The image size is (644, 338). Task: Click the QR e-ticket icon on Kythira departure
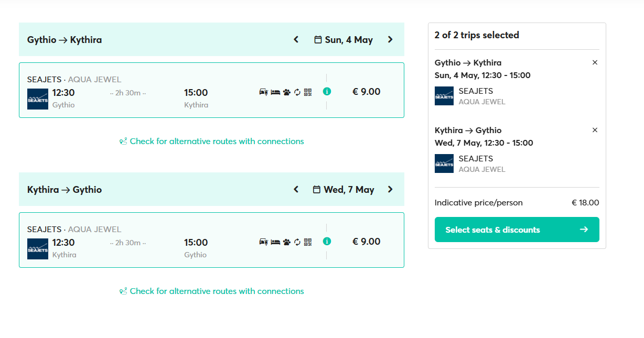tap(308, 242)
